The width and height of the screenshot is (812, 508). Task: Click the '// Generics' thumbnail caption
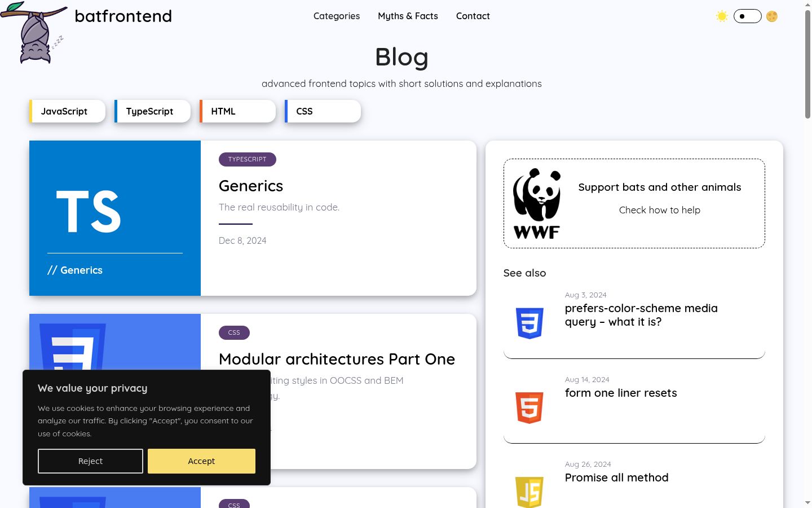coord(75,270)
